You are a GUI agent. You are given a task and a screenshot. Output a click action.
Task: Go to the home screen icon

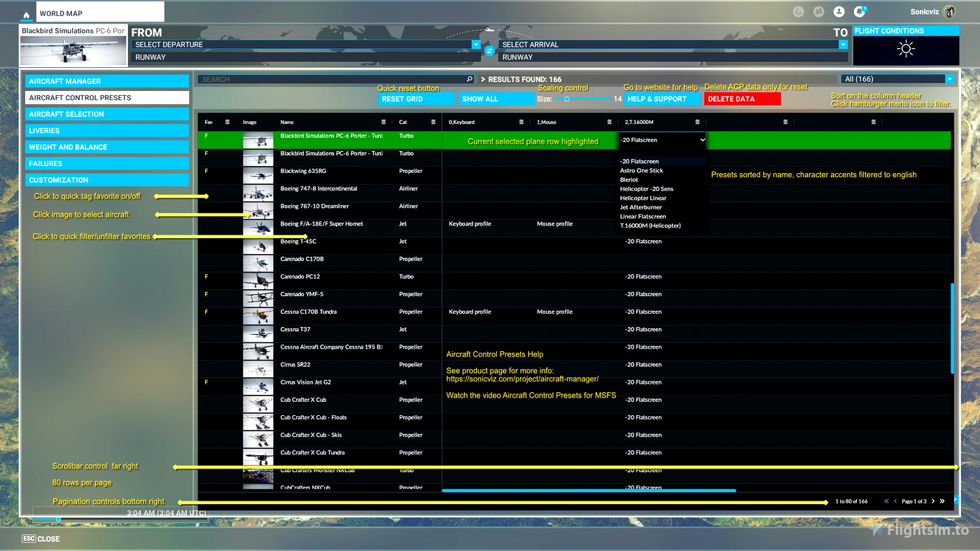point(26,14)
